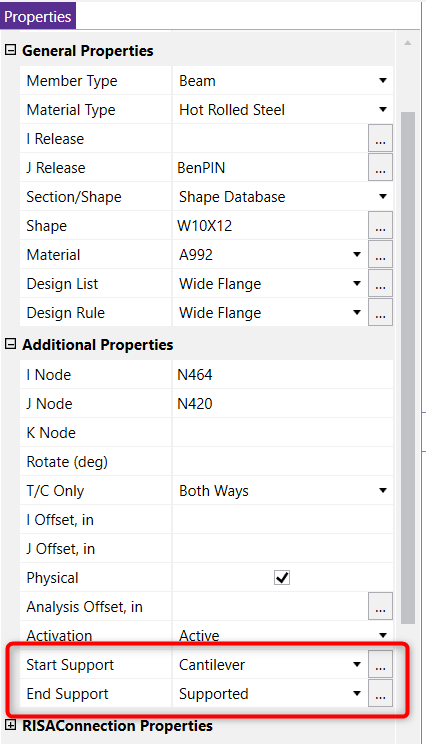Open the J Release ellipsis button
This screenshot has height=744, width=426.
coord(380,167)
